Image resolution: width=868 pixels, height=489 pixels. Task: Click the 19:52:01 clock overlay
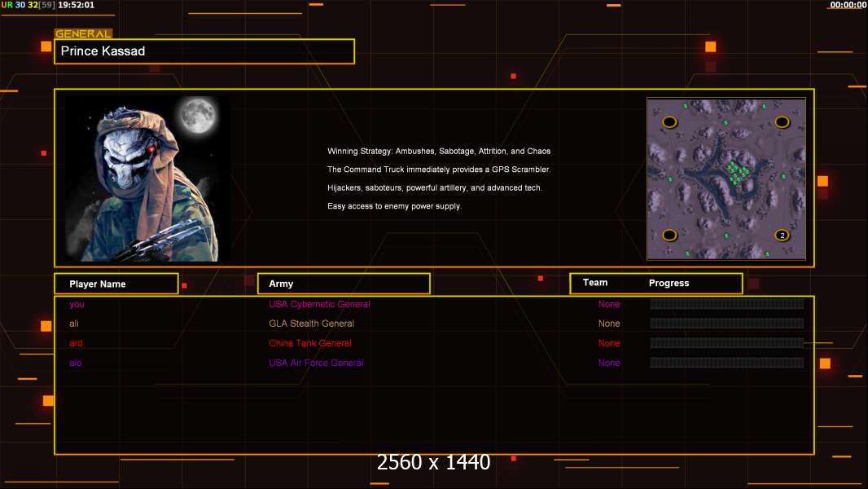[76, 5]
